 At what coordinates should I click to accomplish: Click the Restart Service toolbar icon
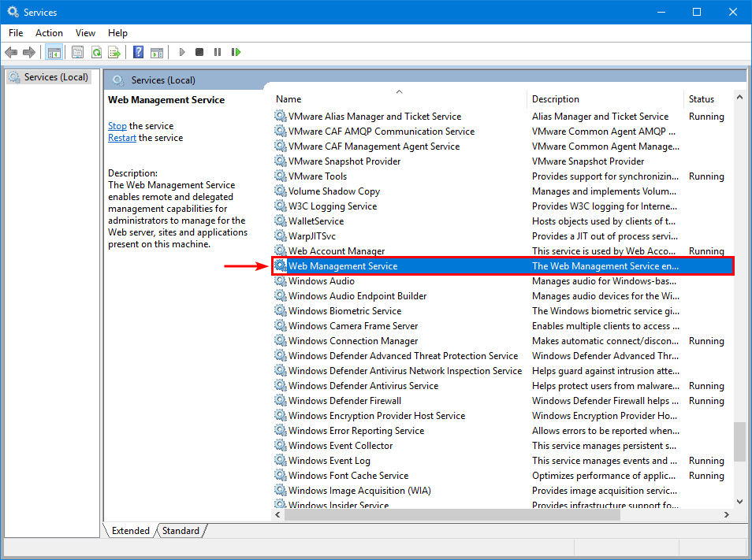coord(236,52)
